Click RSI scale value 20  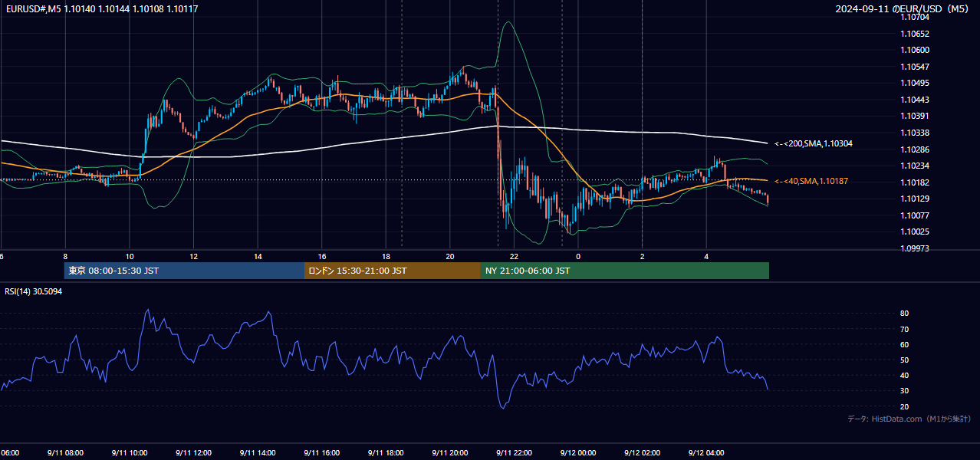coord(905,406)
